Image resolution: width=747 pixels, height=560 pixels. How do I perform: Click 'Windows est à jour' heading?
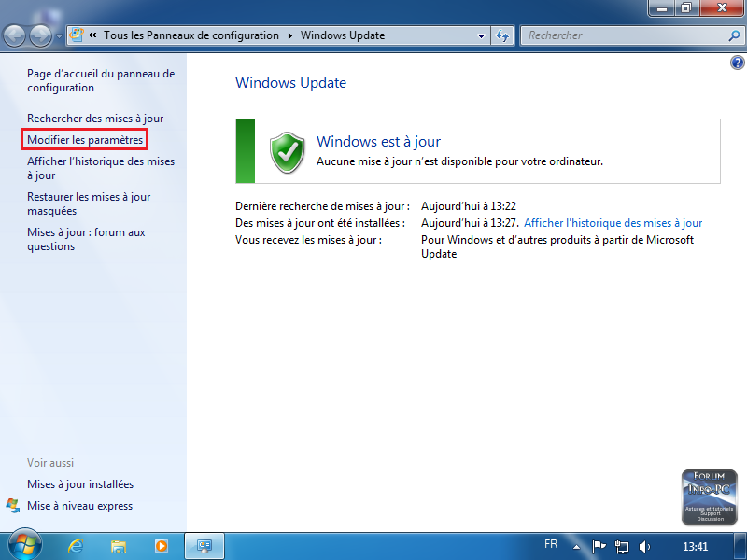coord(379,142)
